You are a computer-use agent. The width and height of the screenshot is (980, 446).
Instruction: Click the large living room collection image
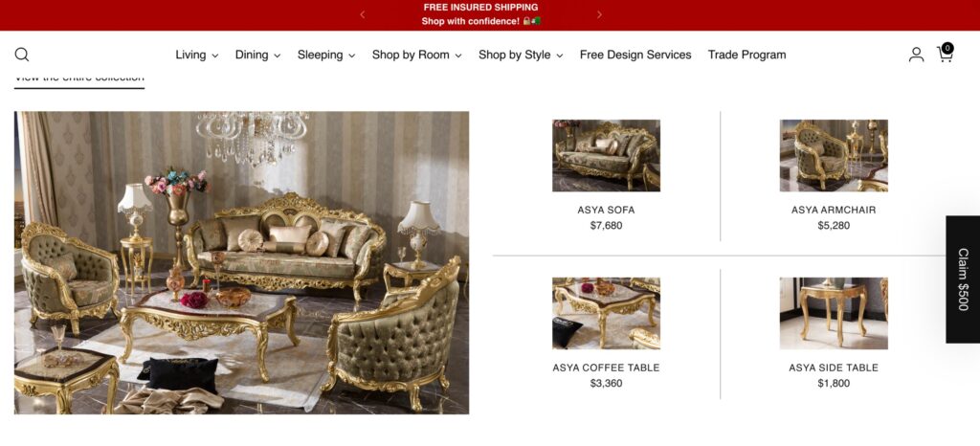coord(241,262)
